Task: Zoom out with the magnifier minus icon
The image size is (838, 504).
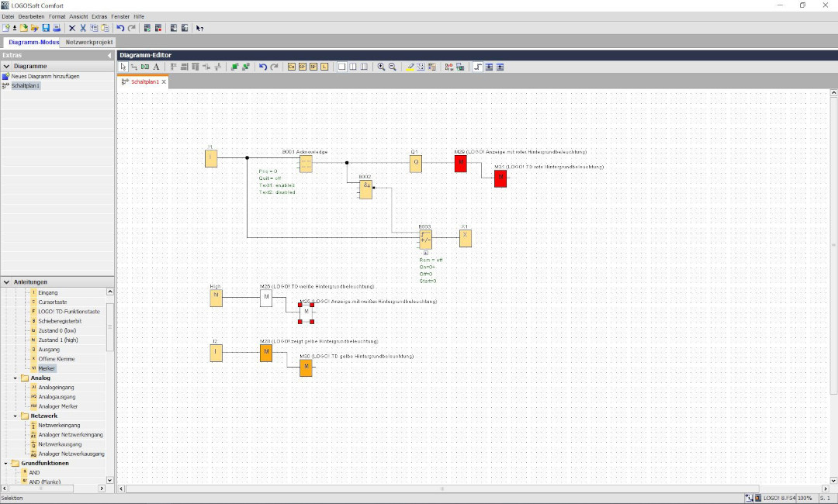Action: 393,67
